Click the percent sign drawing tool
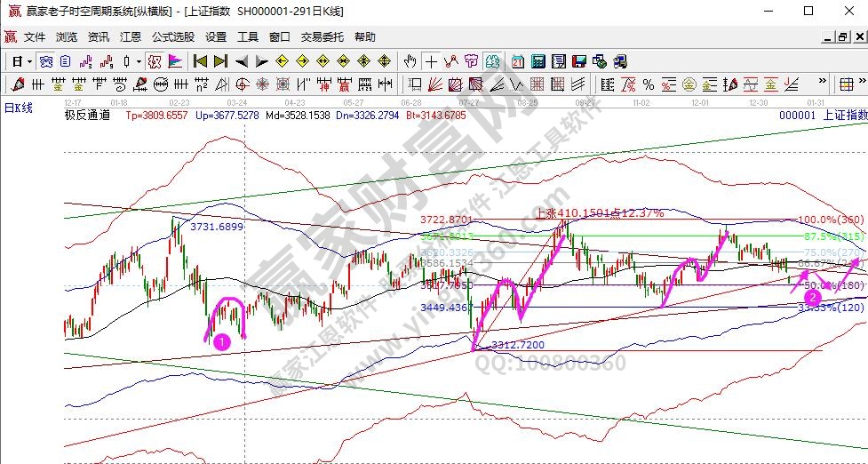Image resolution: width=868 pixels, height=464 pixels. coord(649,84)
